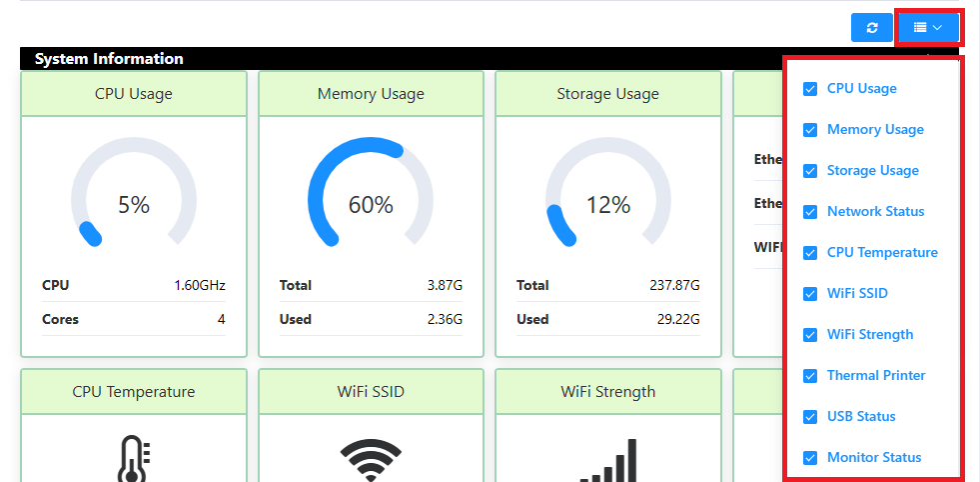980x482 pixels.
Task: Toggle the Network Status checkbox
Action: tap(810, 212)
